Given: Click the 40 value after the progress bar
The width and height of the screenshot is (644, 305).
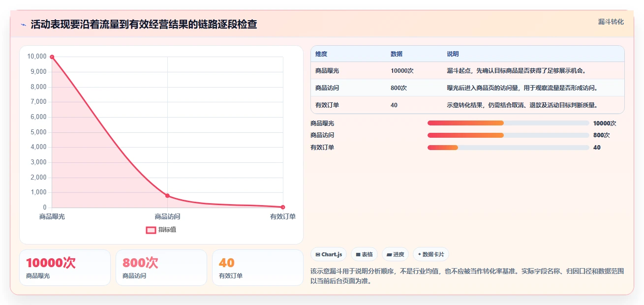Looking at the screenshot, I should click(x=597, y=148).
